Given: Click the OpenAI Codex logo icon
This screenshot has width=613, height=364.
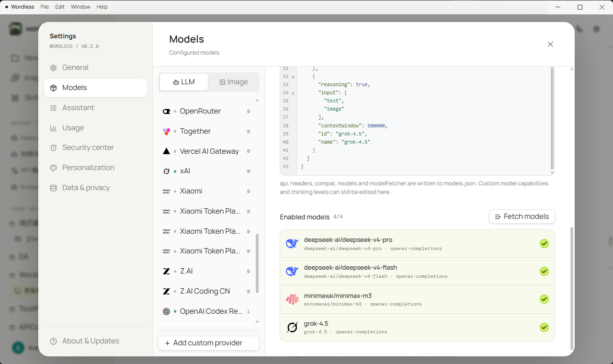Looking at the screenshot, I should [166, 311].
